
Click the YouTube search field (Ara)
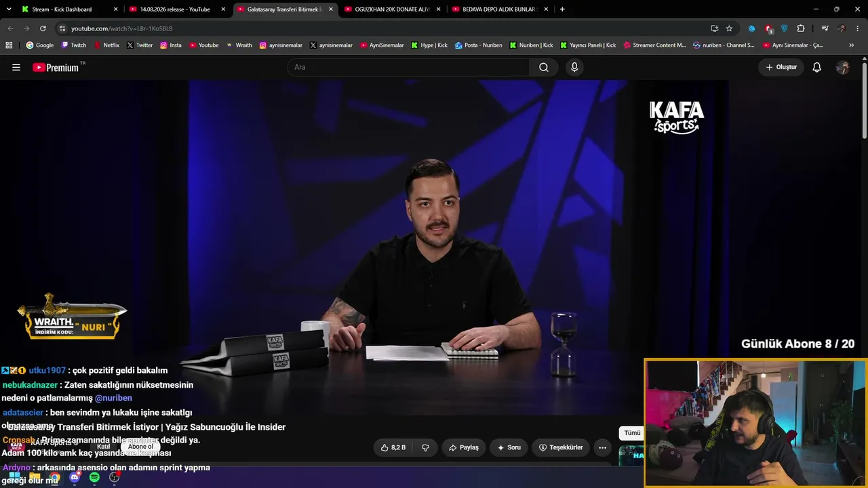(x=408, y=67)
